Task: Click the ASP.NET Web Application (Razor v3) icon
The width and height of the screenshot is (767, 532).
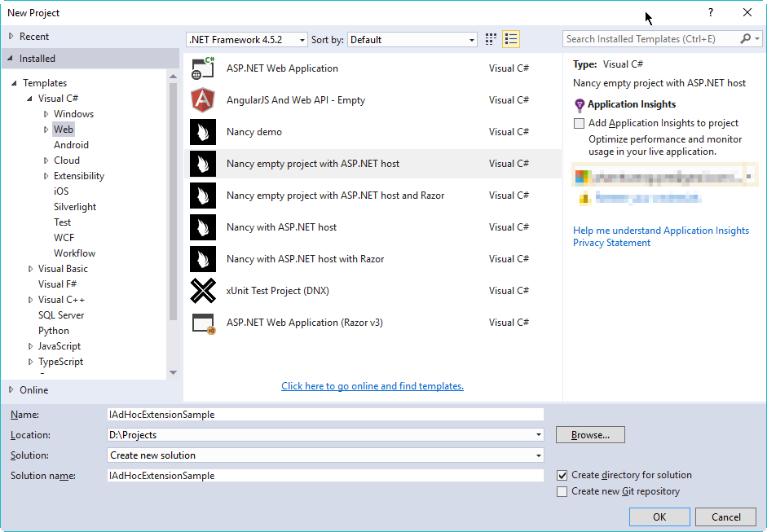Action: tap(202, 323)
